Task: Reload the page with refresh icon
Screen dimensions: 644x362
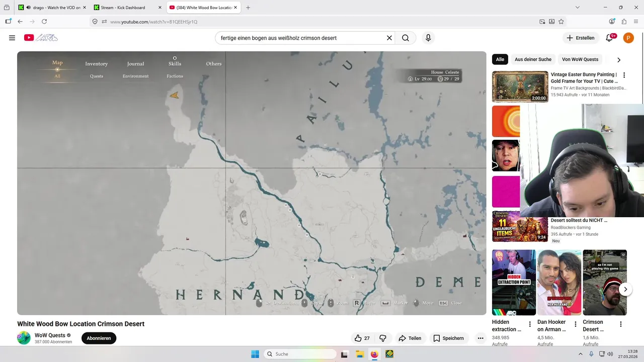Action: pyautogui.click(x=44, y=22)
